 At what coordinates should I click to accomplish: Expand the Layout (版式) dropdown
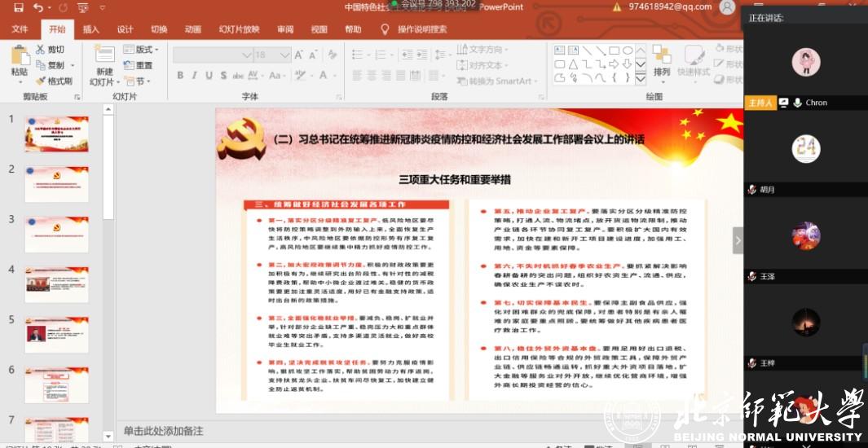point(143,50)
